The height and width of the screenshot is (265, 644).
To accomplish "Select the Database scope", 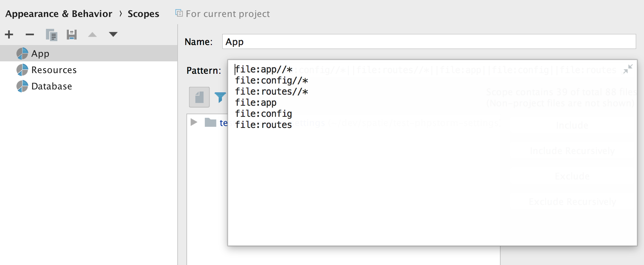I will [x=51, y=86].
